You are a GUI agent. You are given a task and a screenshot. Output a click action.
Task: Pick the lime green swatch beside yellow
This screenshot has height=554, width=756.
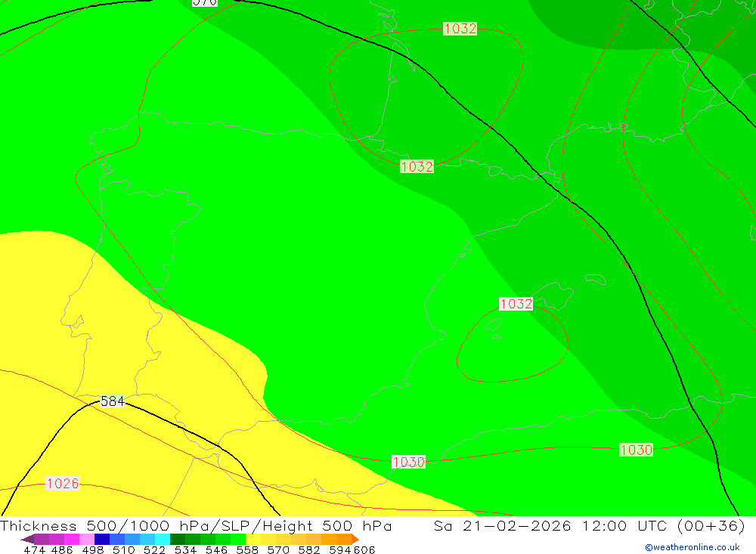[238, 539]
